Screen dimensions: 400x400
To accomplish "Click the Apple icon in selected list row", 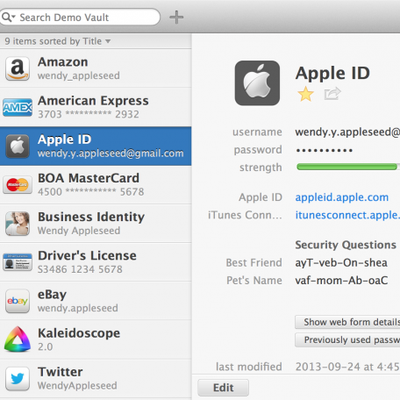I will pos(17,146).
